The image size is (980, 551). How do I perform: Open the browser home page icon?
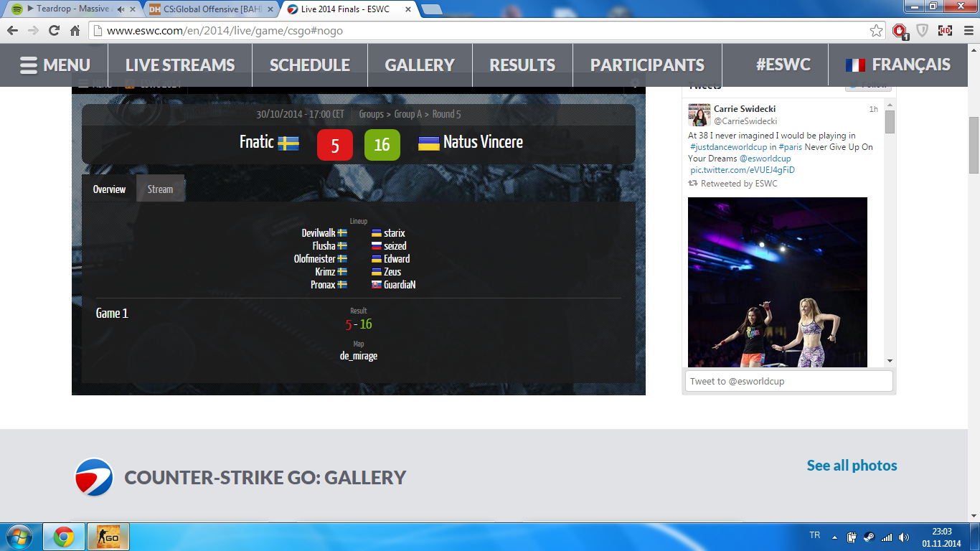pos(75,31)
